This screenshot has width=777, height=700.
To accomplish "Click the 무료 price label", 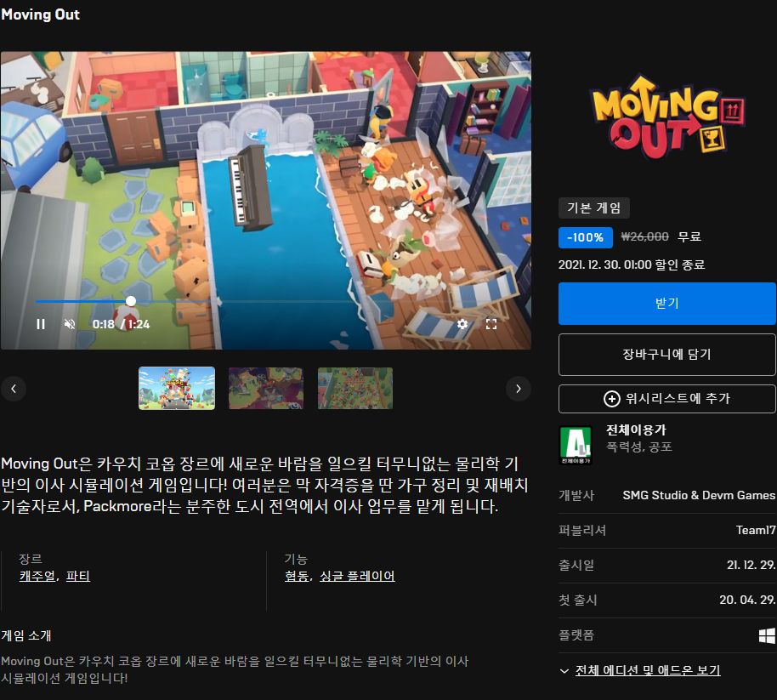I will pyautogui.click(x=689, y=237).
